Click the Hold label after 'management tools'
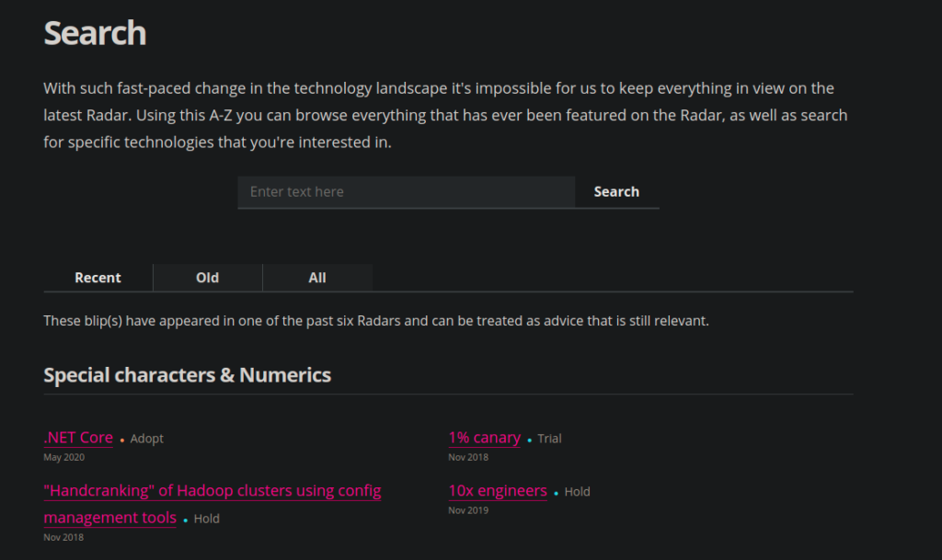The width and height of the screenshot is (942, 560). pos(207,519)
